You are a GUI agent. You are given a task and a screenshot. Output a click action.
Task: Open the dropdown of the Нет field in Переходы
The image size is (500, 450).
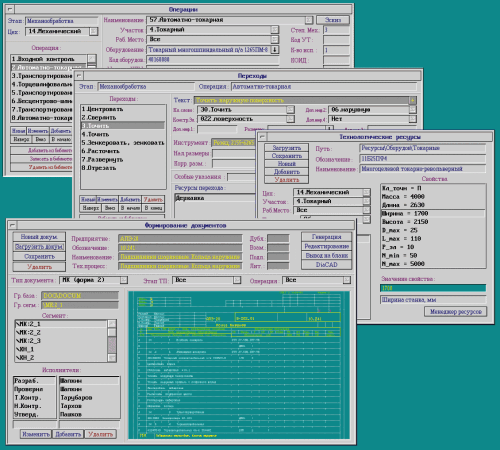click(x=413, y=119)
